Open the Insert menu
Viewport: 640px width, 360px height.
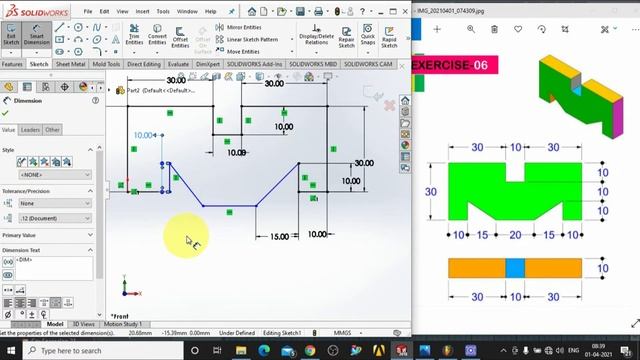tap(142, 11)
